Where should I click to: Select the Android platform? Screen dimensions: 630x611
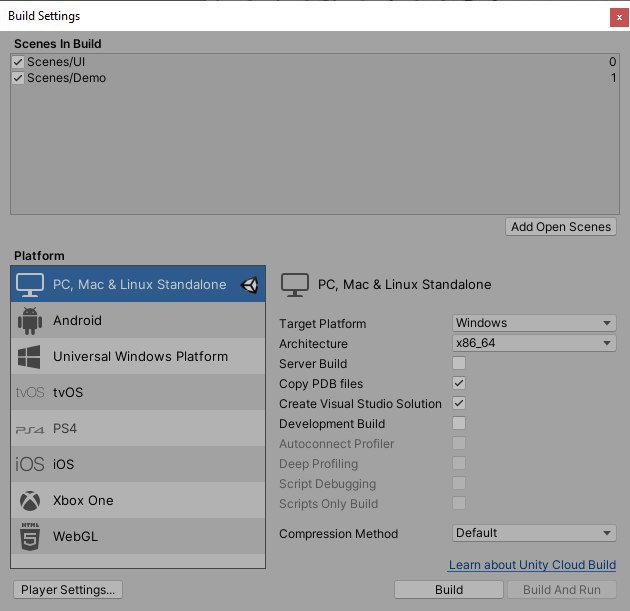pyautogui.click(x=138, y=320)
